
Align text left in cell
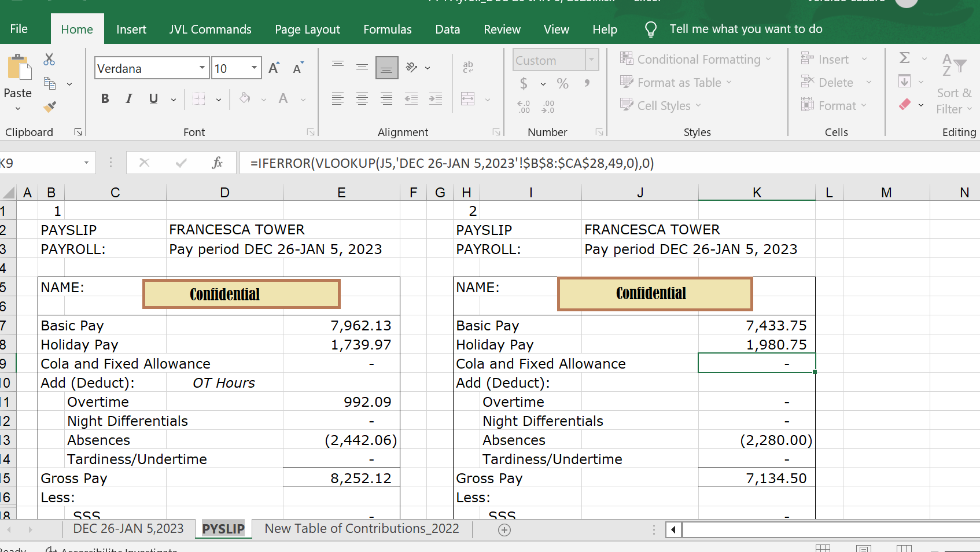(338, 99)
